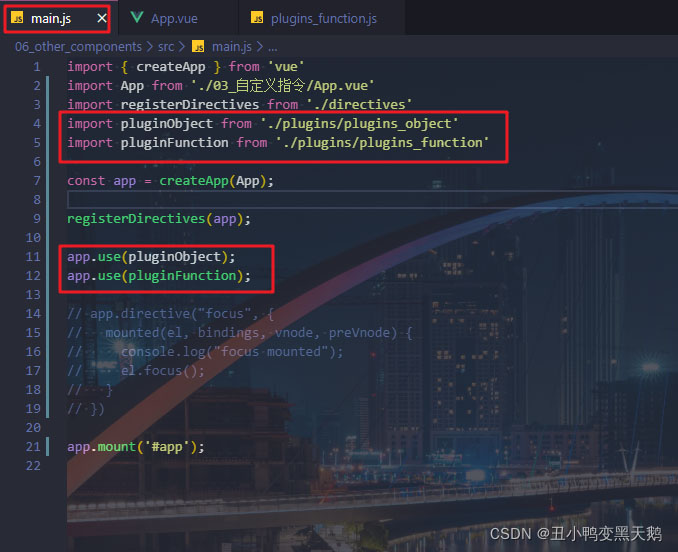Click './plugins/plugins_function' path string
This screenshot has width=678, height=552.
click(x=382, y=143)
